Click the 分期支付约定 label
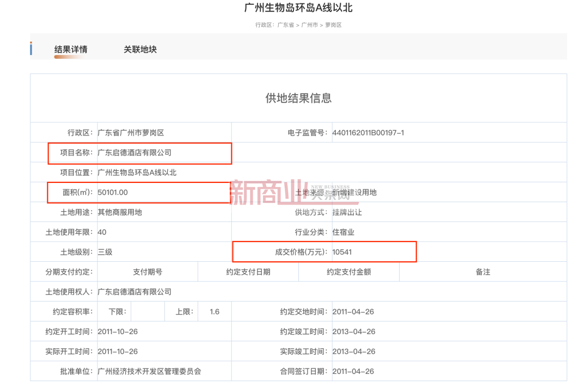The image size is (588, 382). [x=69, y=272]
